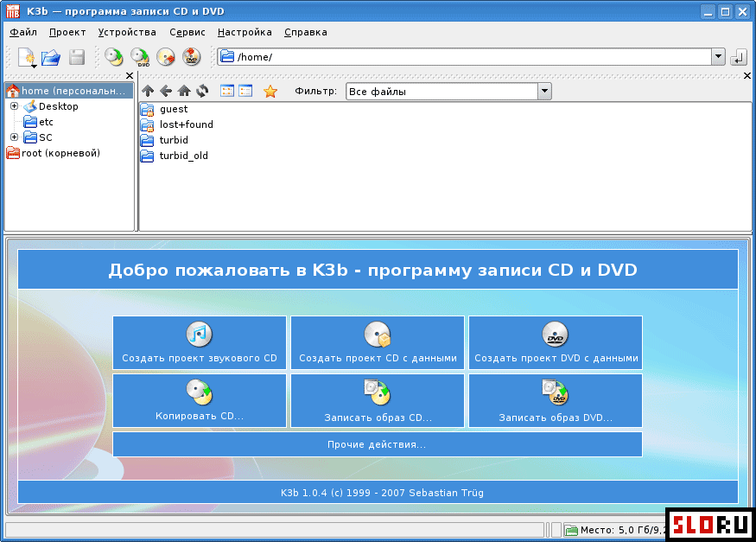The image size is (756, 542).
Task: Navigate back using the left arrow icon
Action: click(166, 91)
